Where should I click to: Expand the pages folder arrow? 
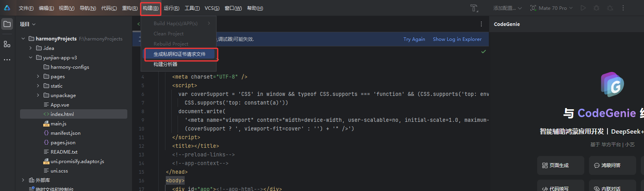[x=38, y=76]
